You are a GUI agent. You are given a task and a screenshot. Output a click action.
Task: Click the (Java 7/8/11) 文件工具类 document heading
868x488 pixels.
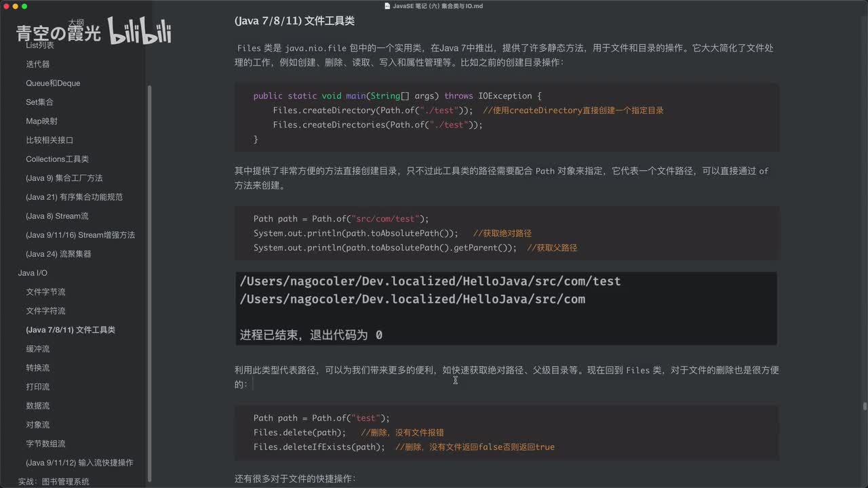(x=294, y=21)
